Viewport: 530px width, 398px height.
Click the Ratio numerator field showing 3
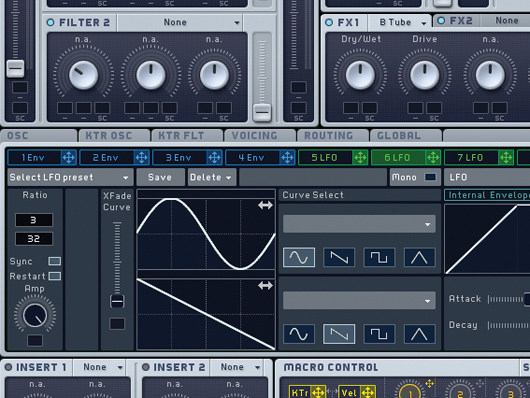click(x=34, y=220)
